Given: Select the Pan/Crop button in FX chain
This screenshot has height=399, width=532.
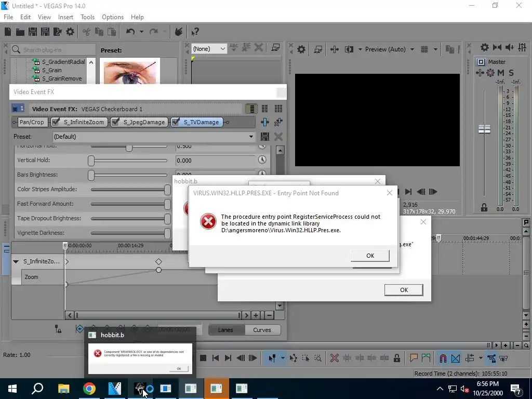Looking at the screenshot, I should click(x=32, y=122).
